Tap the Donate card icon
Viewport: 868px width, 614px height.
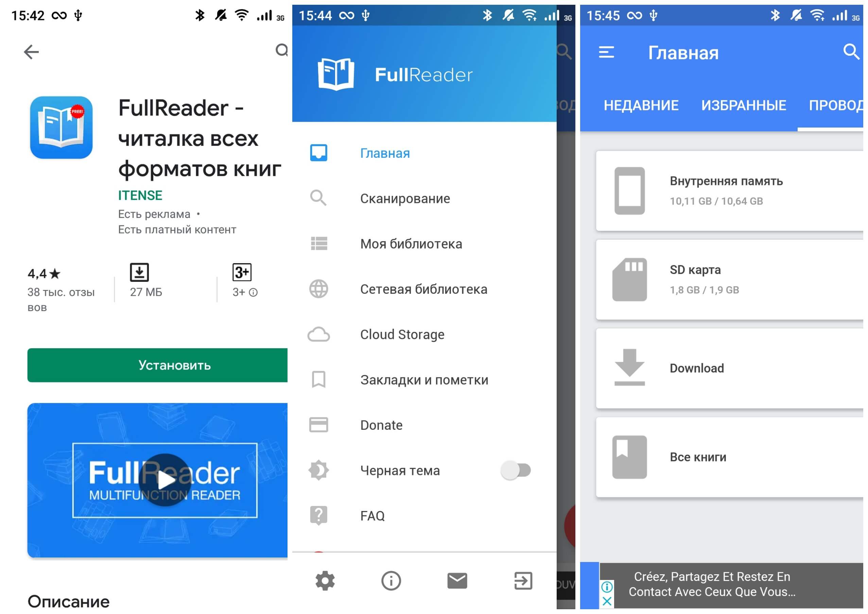click(x=319, y=425)
